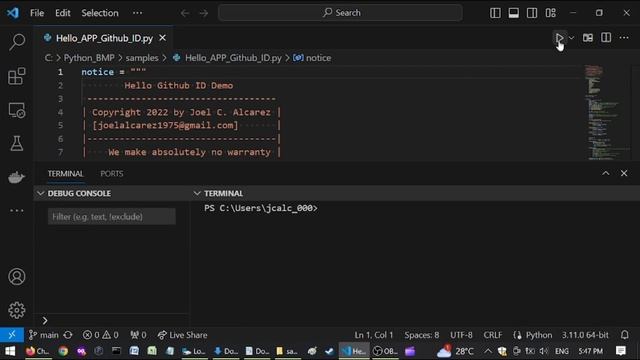Screen dimensions: 640x360
Task: Click line 1 notice variable in editor
Action: (98, 72)
